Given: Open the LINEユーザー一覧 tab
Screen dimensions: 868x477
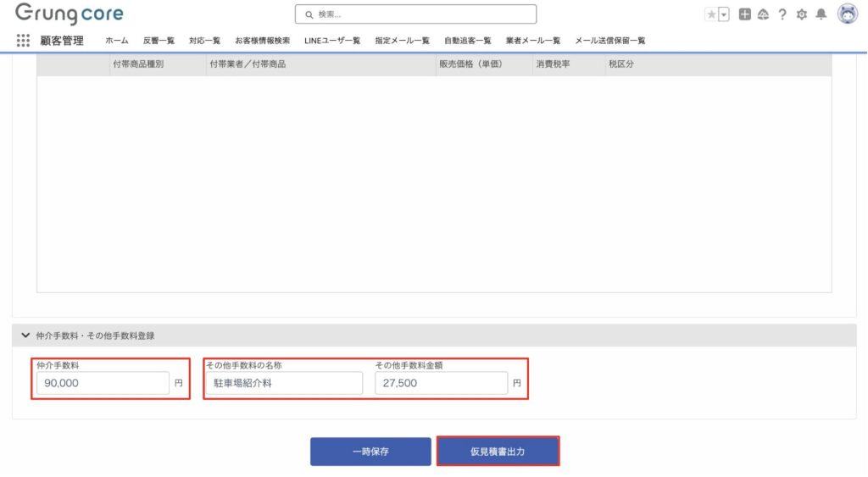Looking at the screenshot, I should click(x=332, y=41).
